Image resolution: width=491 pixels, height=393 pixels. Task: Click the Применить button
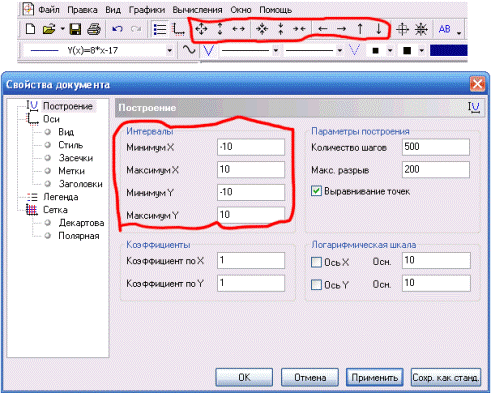click(x=375, y=377)
